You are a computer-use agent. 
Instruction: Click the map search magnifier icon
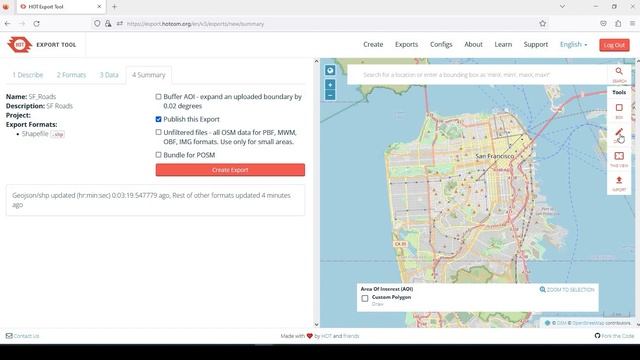click(619, 71)
